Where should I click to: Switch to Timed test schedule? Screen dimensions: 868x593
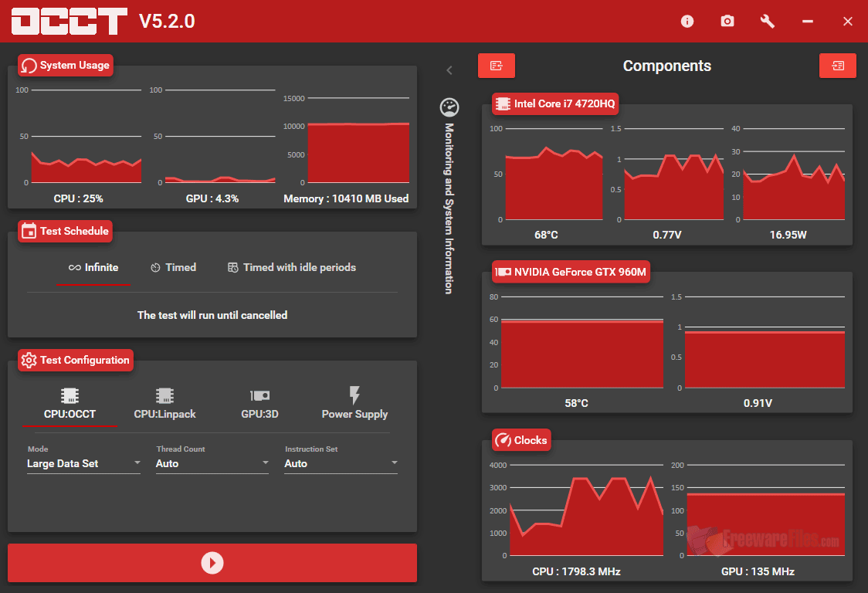[x=173, y=267]
